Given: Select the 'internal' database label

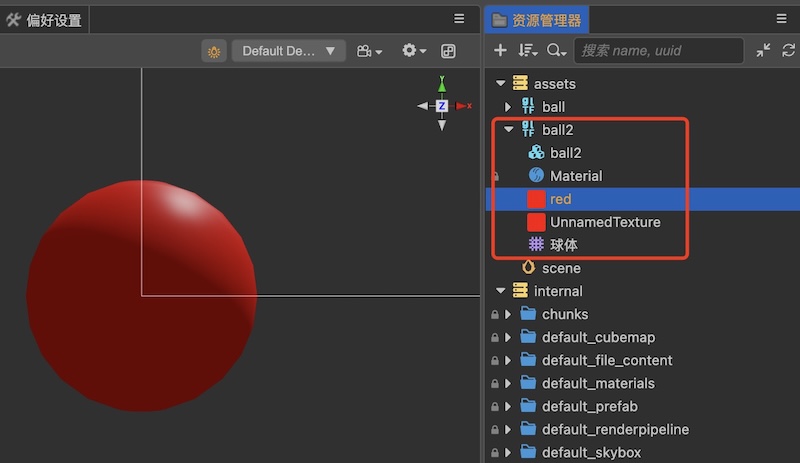Looking at the screenshot, I should [x=558, y=291].
